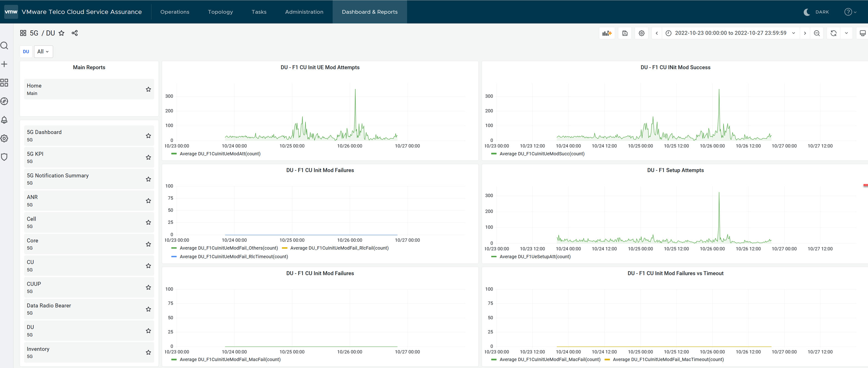Toggle star for Home Main report
The image size is (868, 368).
tap(148, 89)
